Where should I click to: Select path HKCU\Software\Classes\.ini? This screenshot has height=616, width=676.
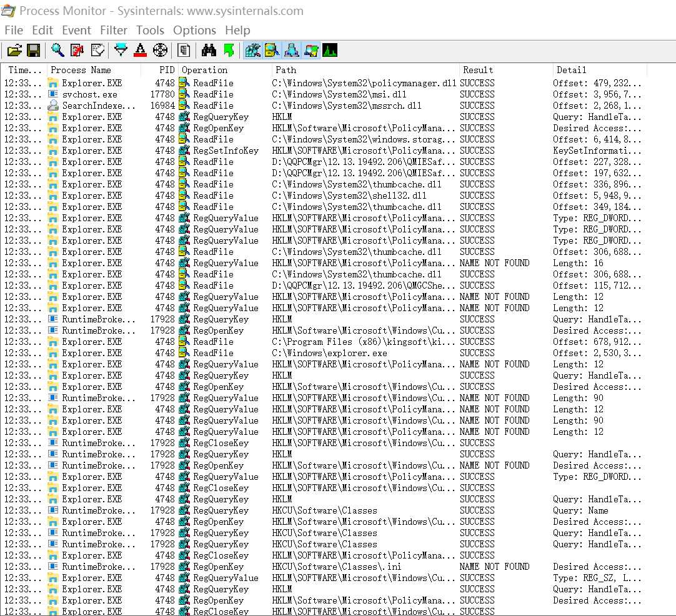point(337,567)
